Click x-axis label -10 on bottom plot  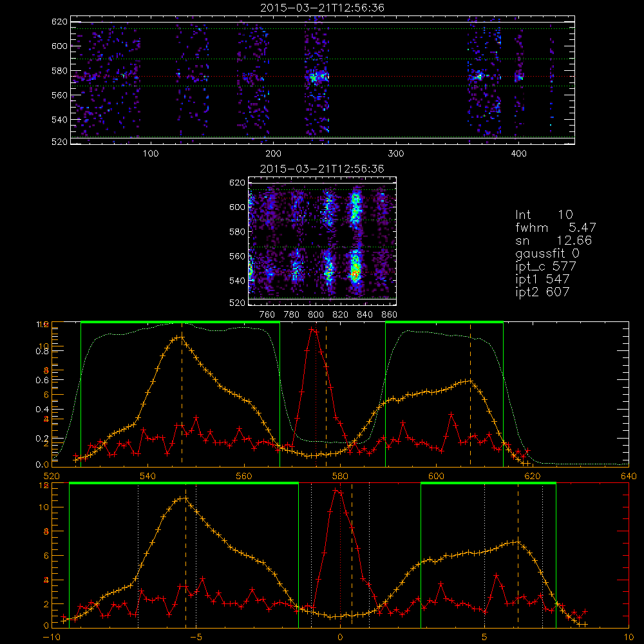pos(51,638)
